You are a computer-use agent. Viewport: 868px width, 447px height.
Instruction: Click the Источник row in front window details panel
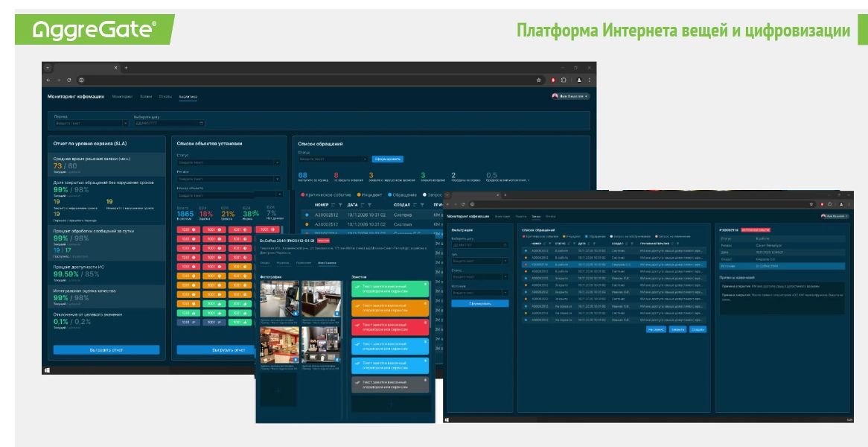click(782, 266)
